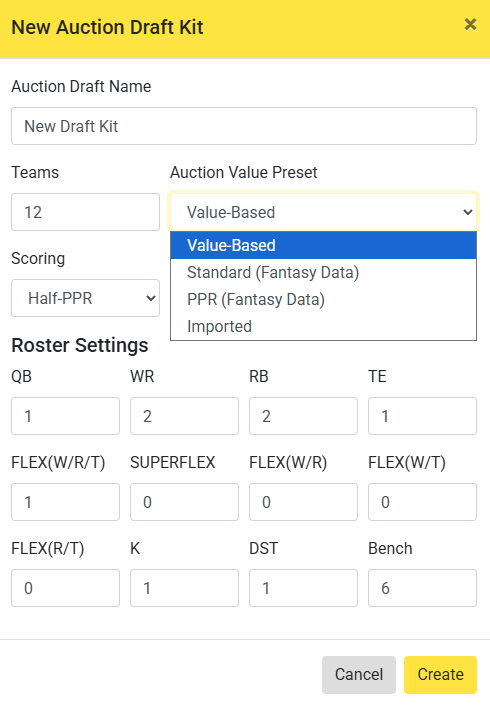Click the DST count field
This screenshot has width=490, height=706.
tap(304, 588)
